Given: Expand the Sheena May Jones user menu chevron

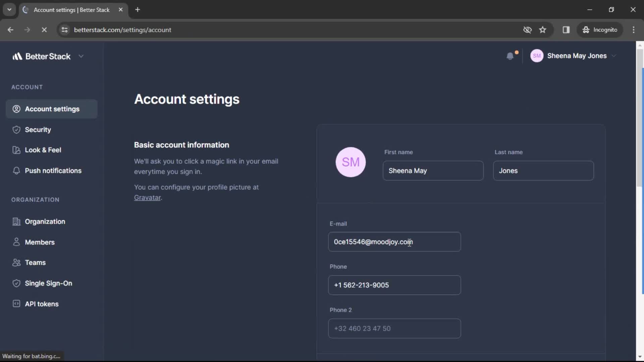Looking at the screenshot, I should 614,56.
